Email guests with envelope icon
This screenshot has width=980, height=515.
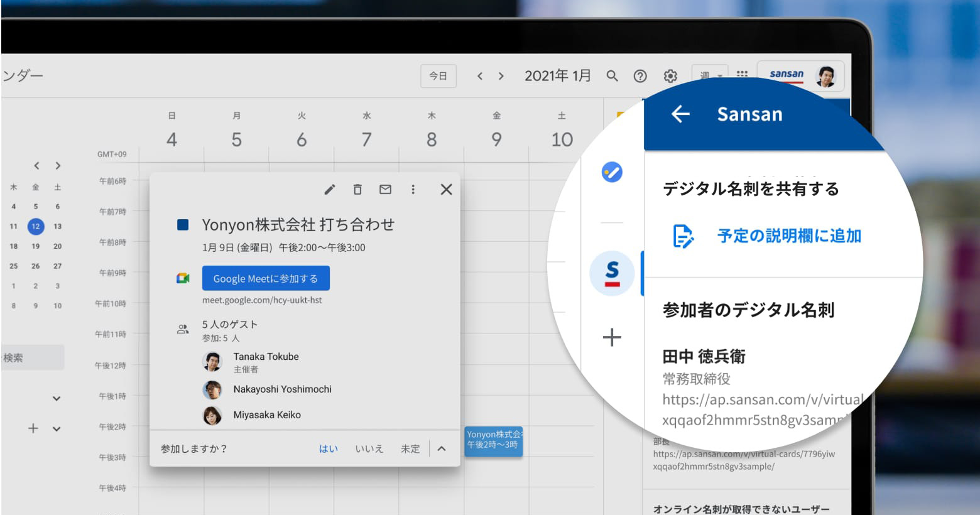(385, 189)
